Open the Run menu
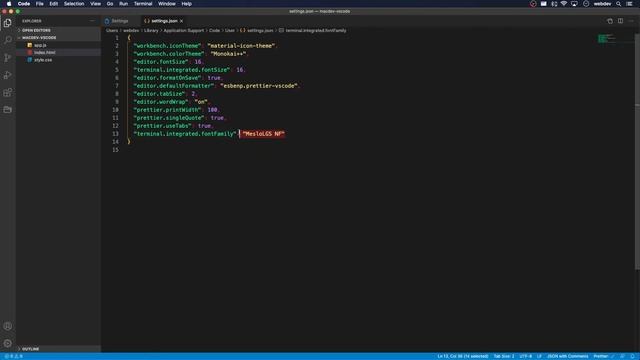The height and width of the screenshot is (360, 640). coord(123,4)
